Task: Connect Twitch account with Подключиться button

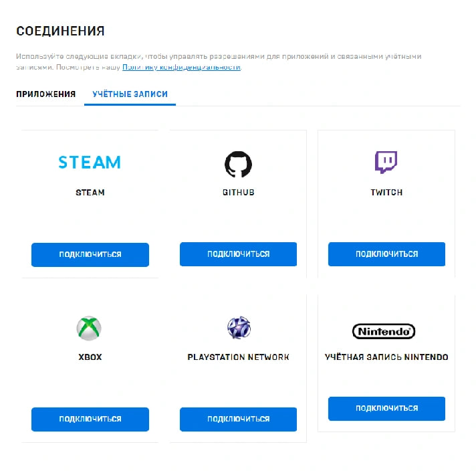Action: click(x=386, y=254)
